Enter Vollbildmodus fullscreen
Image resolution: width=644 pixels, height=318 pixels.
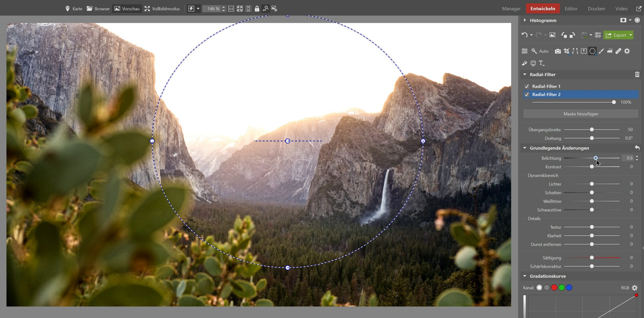coord(162,9)
